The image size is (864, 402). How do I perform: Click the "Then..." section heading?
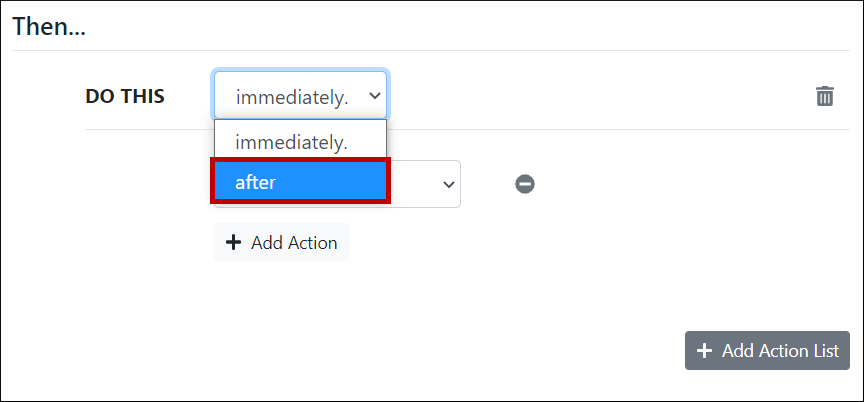tap(49, 27)
